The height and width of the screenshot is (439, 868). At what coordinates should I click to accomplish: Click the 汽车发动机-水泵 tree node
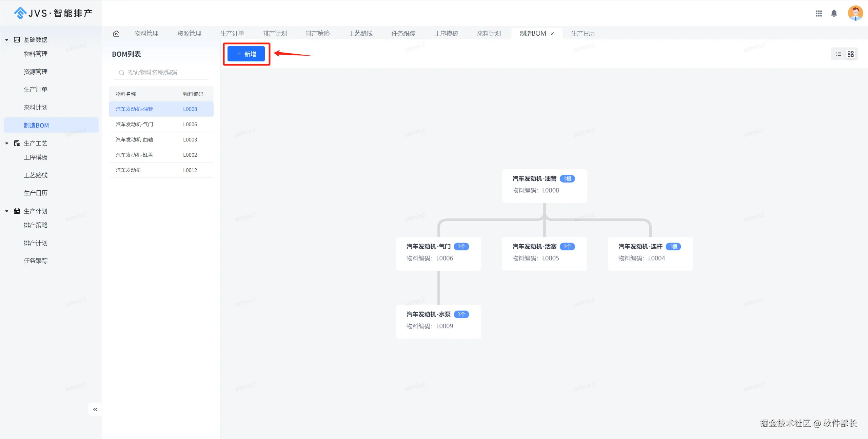click(x=438, y=320)
